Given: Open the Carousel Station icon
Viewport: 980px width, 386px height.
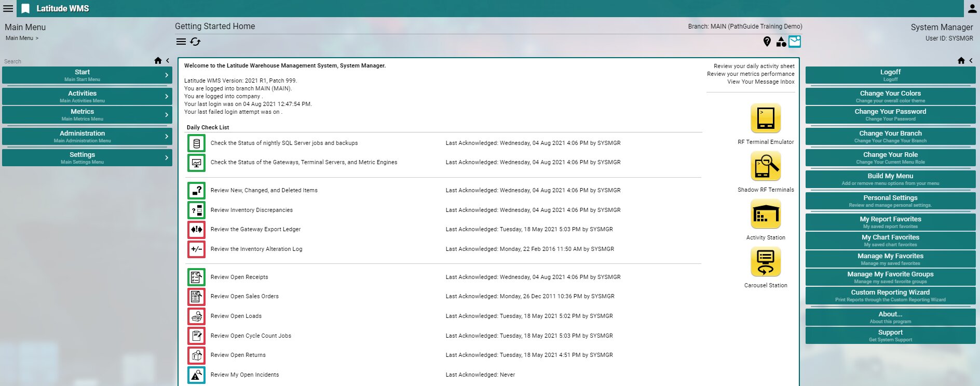Looking at the screenshot, I should (765, 262).
